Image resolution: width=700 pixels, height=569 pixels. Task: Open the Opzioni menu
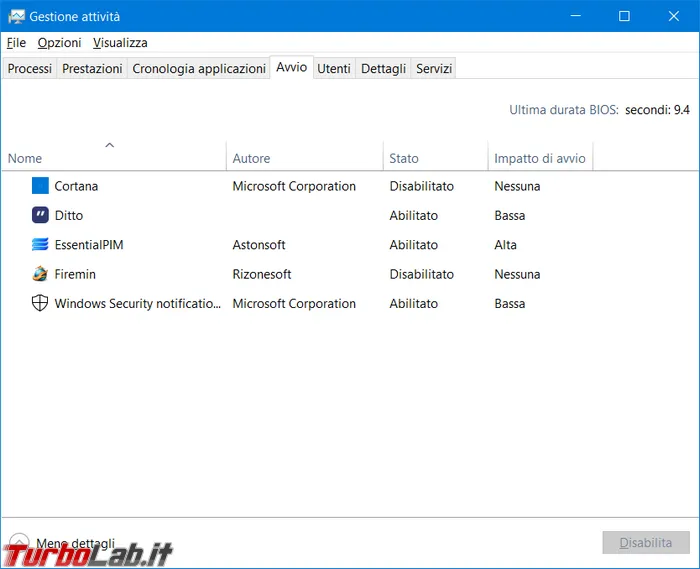(x=59, y=43)
